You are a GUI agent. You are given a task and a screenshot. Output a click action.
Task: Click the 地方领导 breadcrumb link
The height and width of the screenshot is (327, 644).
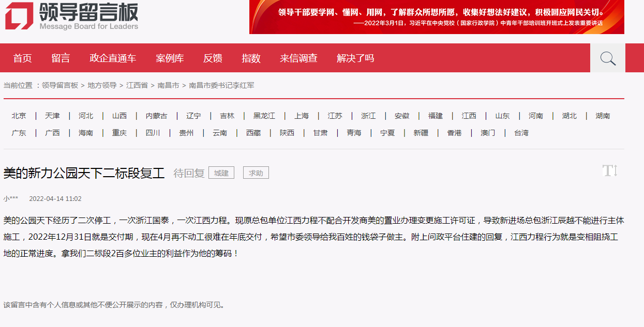tap(102, 85)
